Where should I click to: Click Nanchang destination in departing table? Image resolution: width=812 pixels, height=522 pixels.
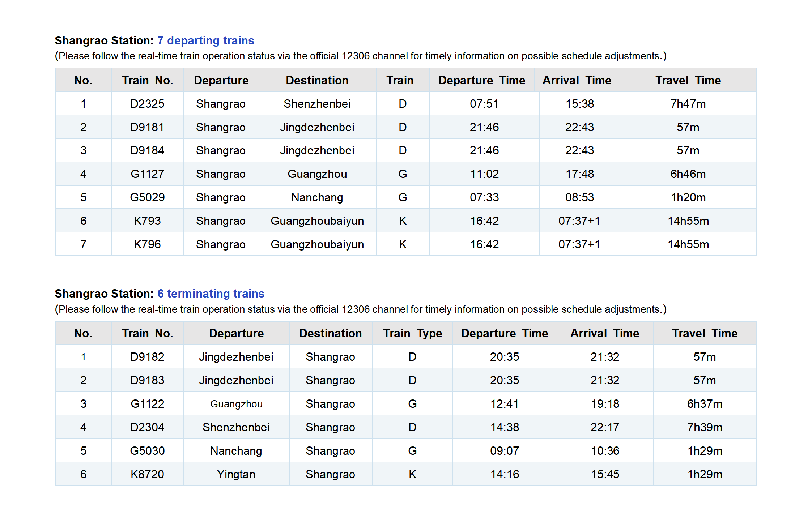coord(317,197)
